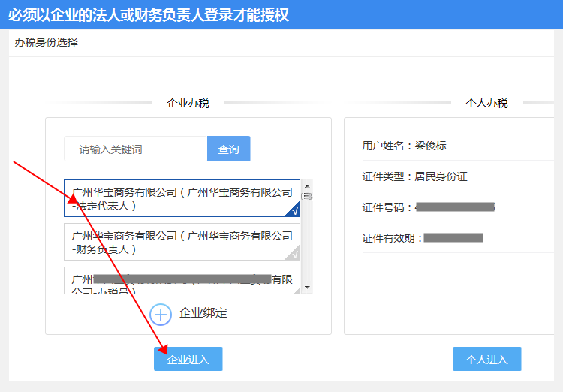
Task: Click the plus icon for 企业绑定
Action: coord(161,315)
